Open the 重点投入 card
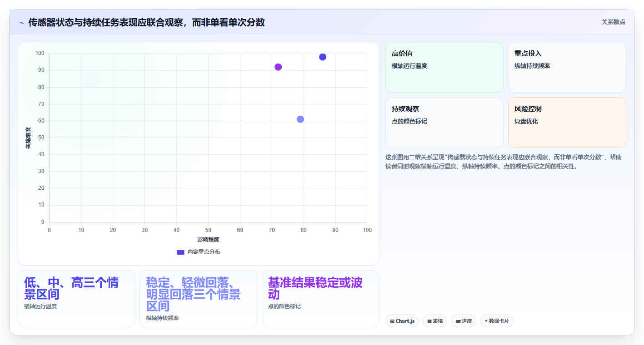644x345 pixels. point(567,67)
